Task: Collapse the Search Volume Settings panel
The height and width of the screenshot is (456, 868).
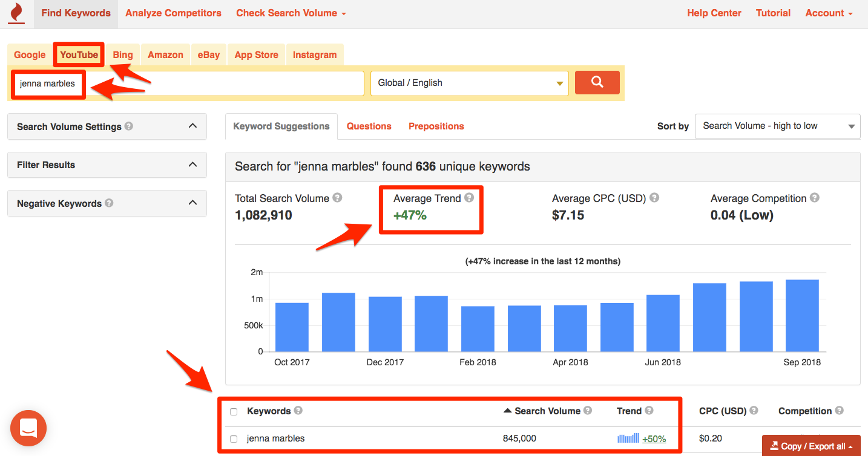Action: click(192, 126)
